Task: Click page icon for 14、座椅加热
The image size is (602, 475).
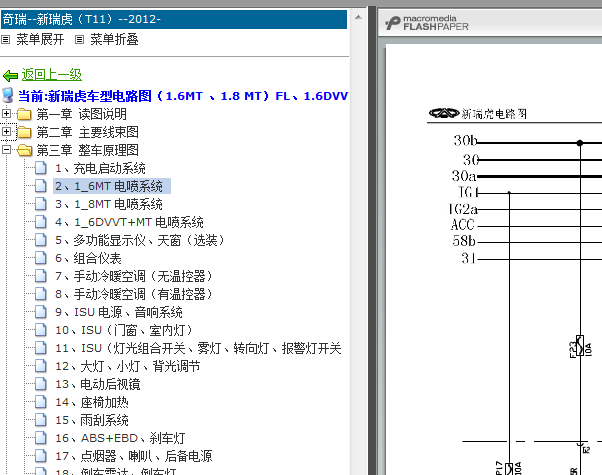Action: click(x=41, y=402)
